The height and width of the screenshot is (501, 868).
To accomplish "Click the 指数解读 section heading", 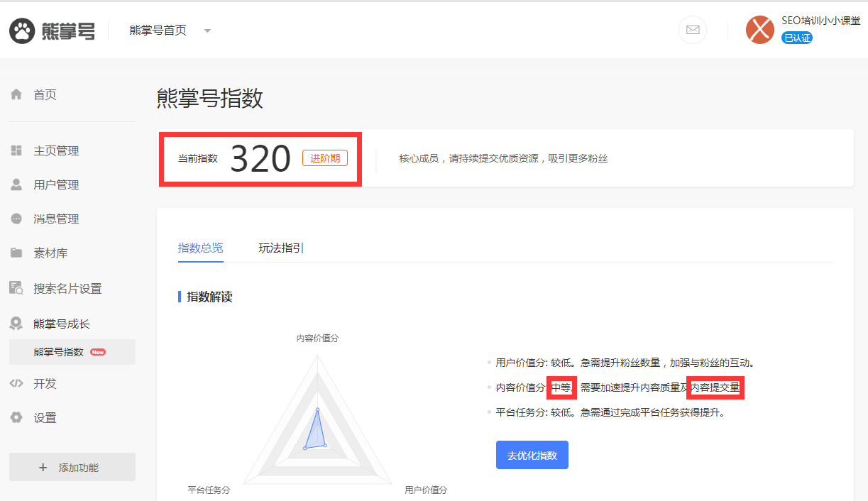I will [x=209, y=297].
